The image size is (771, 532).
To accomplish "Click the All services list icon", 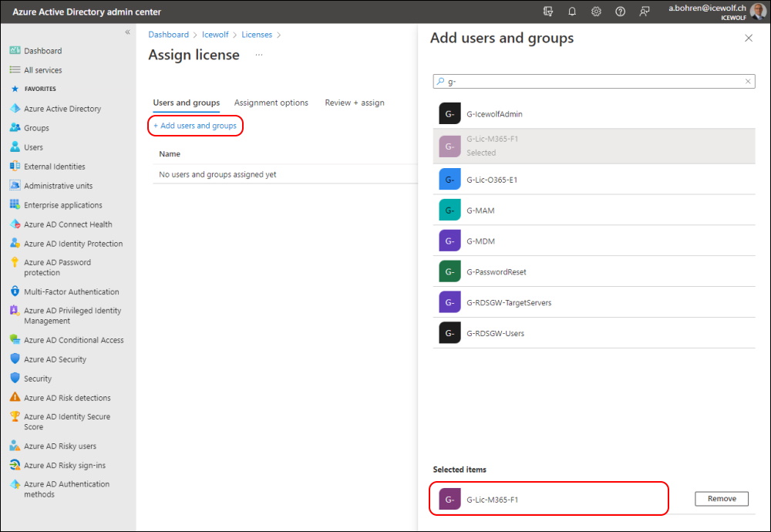I will (15, 70).
